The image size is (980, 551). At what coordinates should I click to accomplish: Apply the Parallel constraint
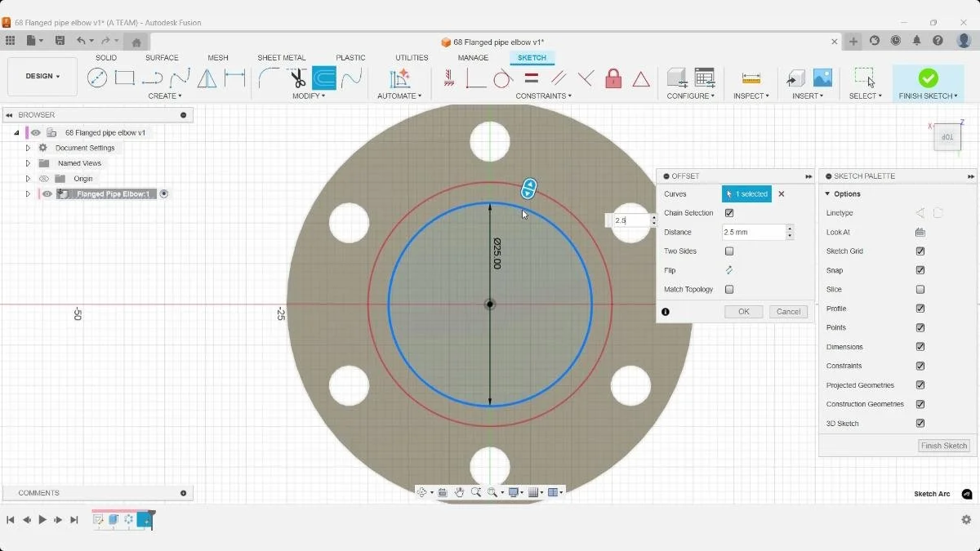(559, 78)
